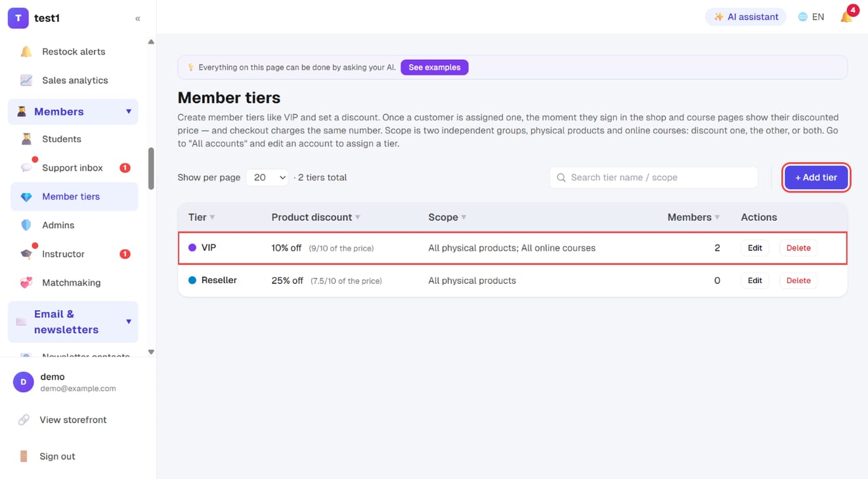Click the Students sidebar icon
Viewport: 868px width, 479px height.
point(26,139)
